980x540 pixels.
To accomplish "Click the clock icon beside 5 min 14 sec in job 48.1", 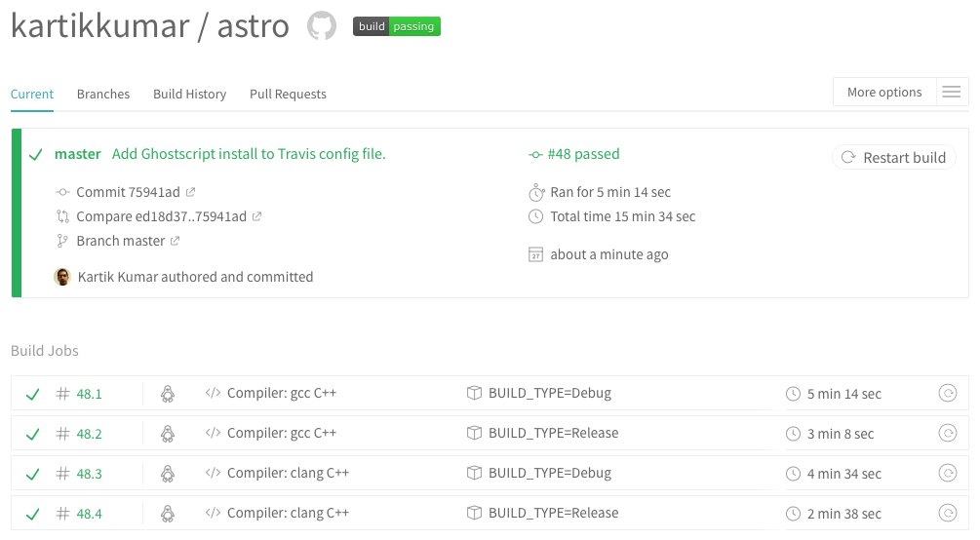I will pos(793,394).
